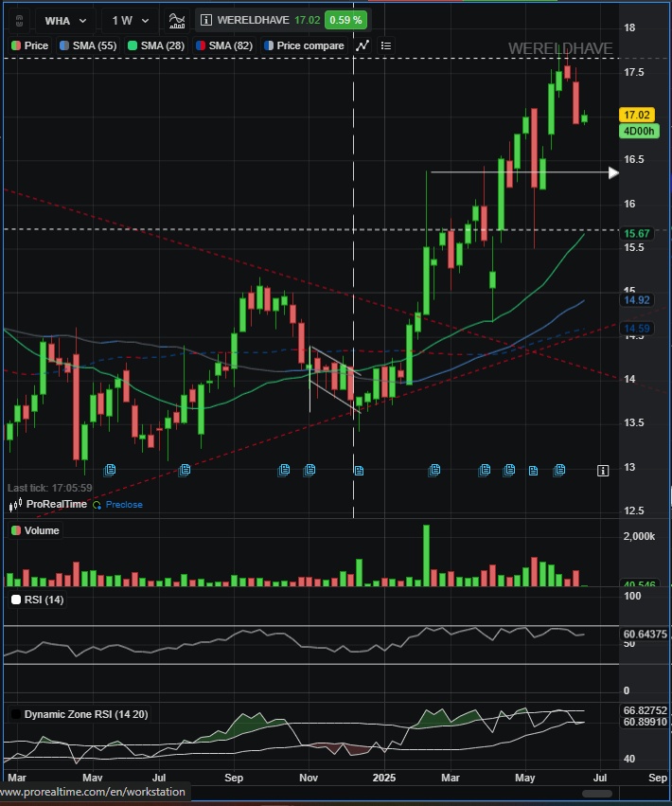Open the RSI (14) indicator label

(x=37, y=600)
